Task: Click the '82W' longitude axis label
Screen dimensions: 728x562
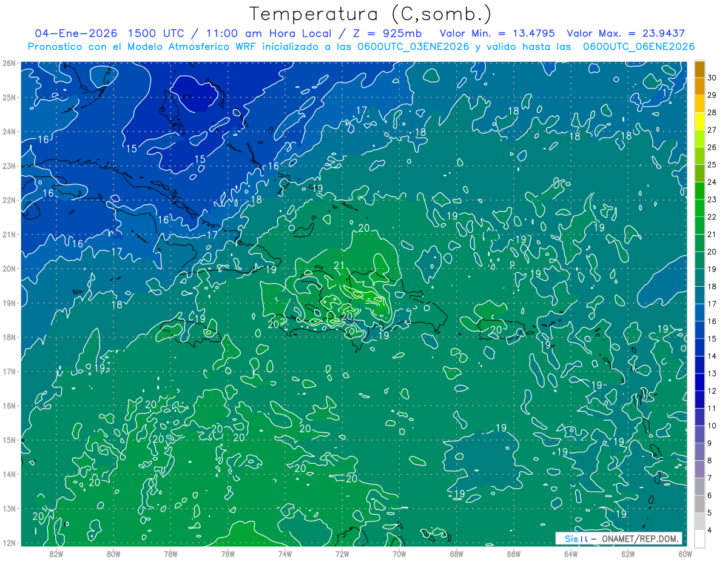Action: point(56,554)
